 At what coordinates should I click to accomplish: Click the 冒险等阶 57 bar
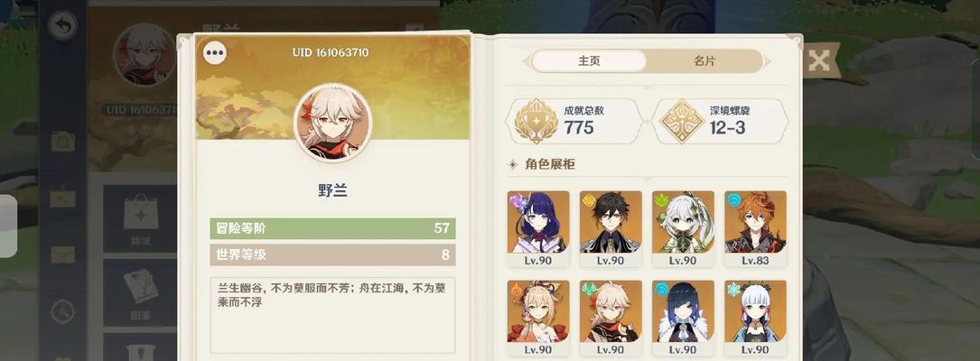[332, 228]
